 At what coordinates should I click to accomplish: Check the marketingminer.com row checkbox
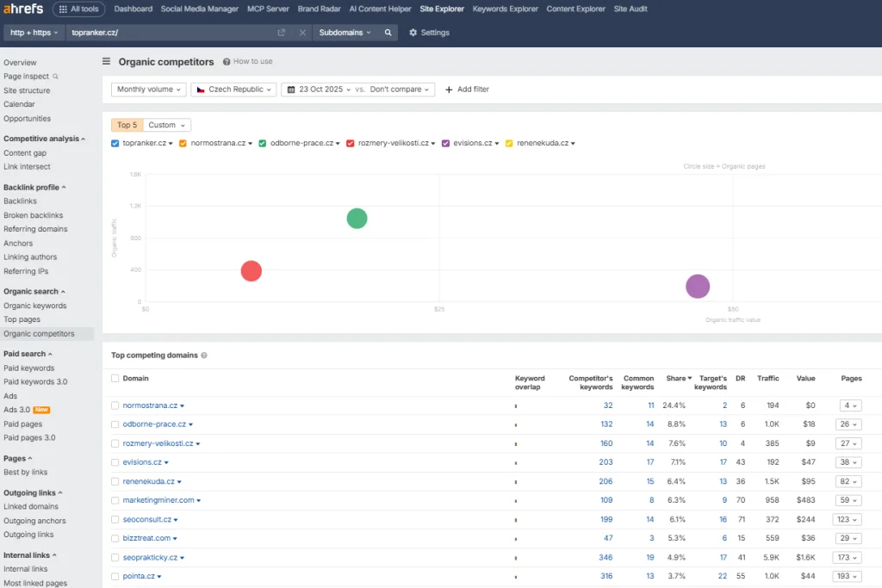tap(115, 500)
